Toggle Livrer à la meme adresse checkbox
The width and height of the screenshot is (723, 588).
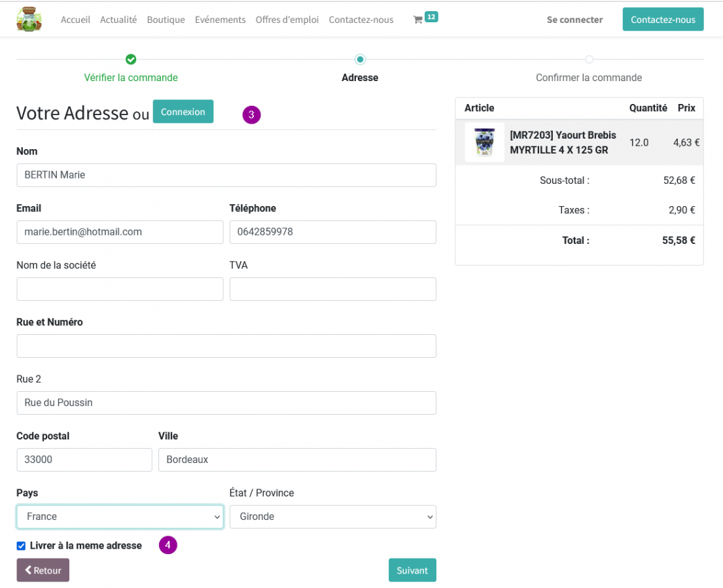pyautogui.click(x=21, y=546)
